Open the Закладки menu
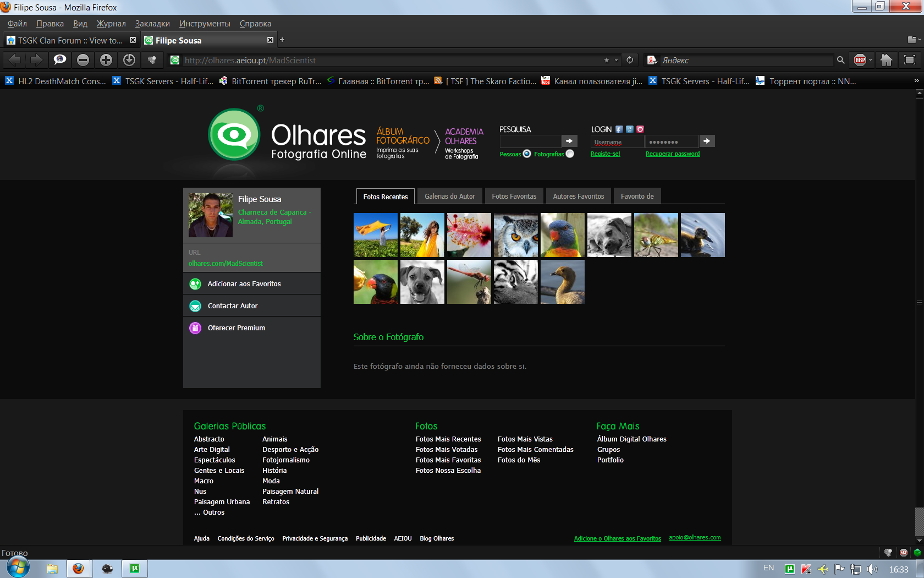 [x=152, y=24]
